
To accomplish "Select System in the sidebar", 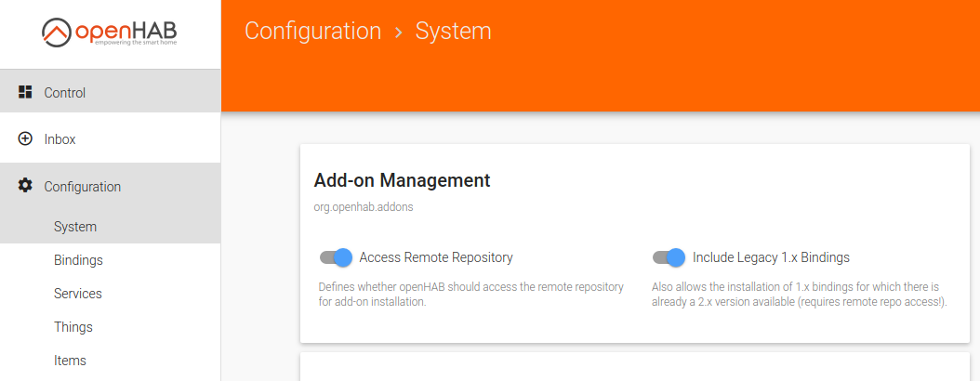I will (x=110, y=227).
